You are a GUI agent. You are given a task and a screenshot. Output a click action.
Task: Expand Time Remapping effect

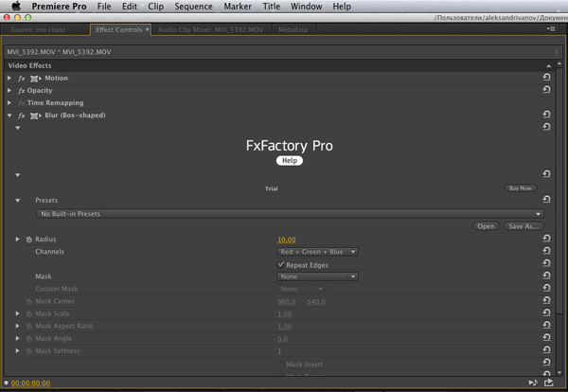point(9,103)
